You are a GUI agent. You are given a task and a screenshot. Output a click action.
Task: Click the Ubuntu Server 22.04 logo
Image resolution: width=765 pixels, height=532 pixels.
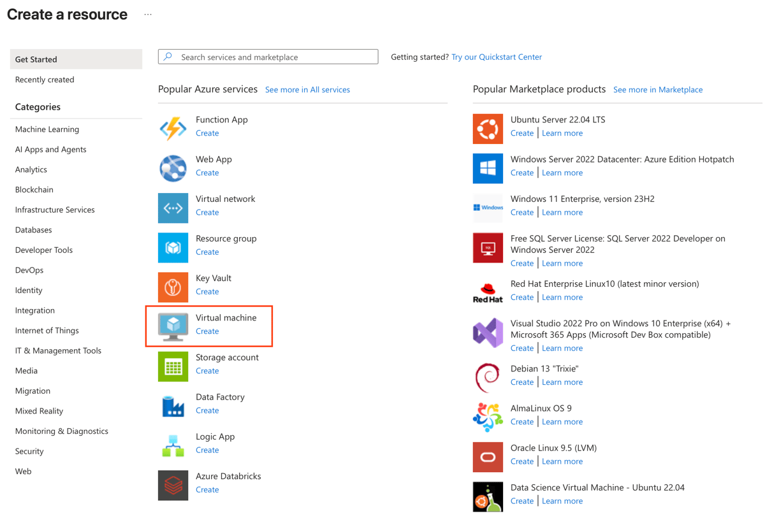(488, 129)
